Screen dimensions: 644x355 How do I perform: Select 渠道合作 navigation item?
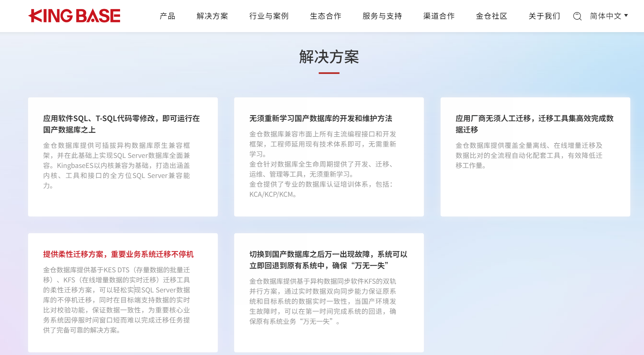pos(439,16)
